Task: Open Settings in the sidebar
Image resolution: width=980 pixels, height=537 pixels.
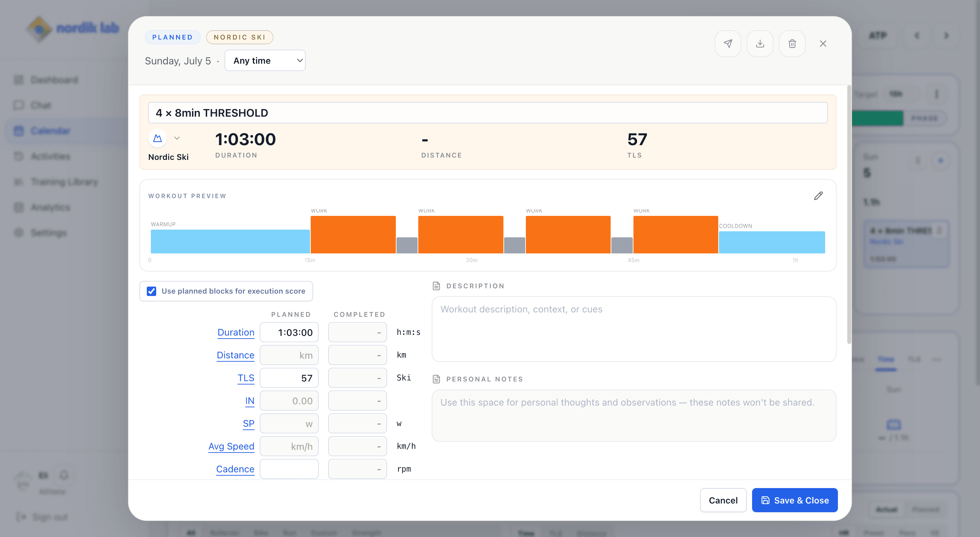Action: pyautogui.click(x=49, y=233)
